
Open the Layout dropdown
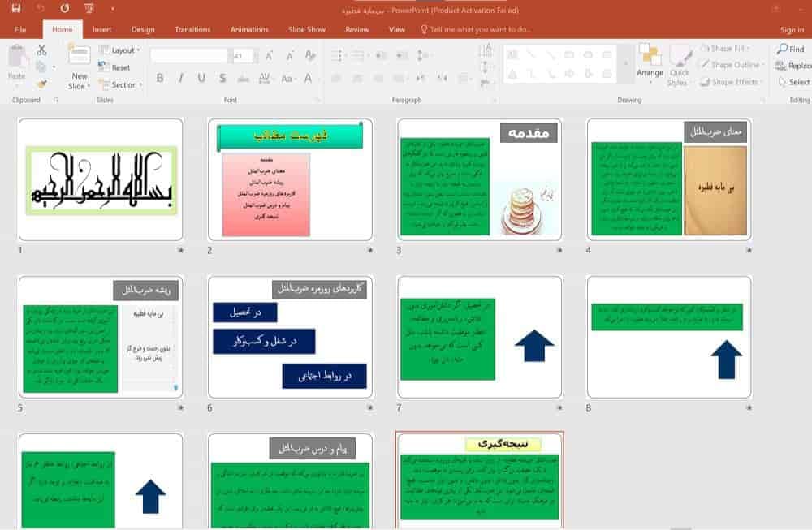[119, 50]
